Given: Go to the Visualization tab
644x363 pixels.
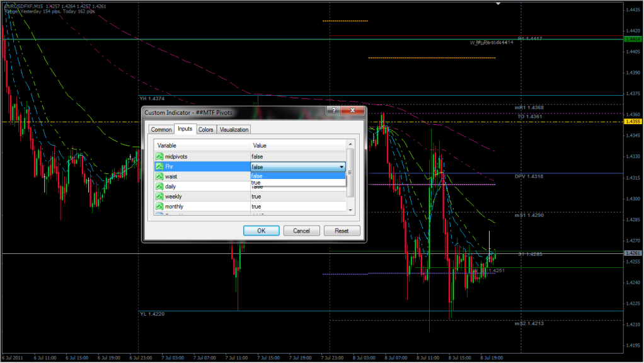Looking at the screenshot, I should [234, 129].
